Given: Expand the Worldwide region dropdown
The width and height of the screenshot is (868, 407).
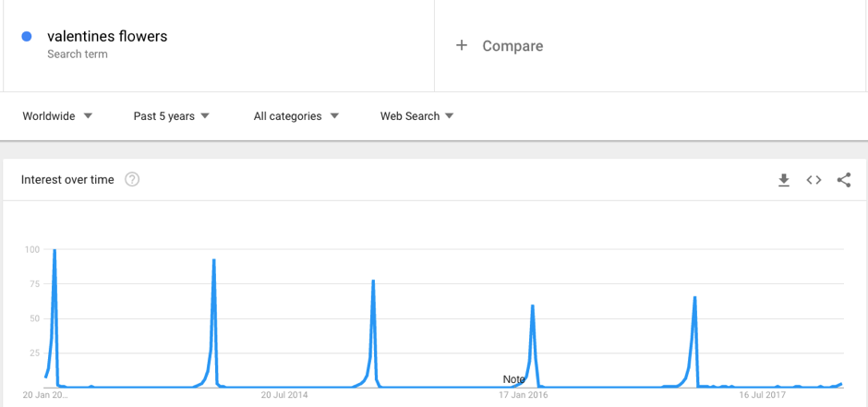Looking at the screenshot, I should click(x=57, y=116).
